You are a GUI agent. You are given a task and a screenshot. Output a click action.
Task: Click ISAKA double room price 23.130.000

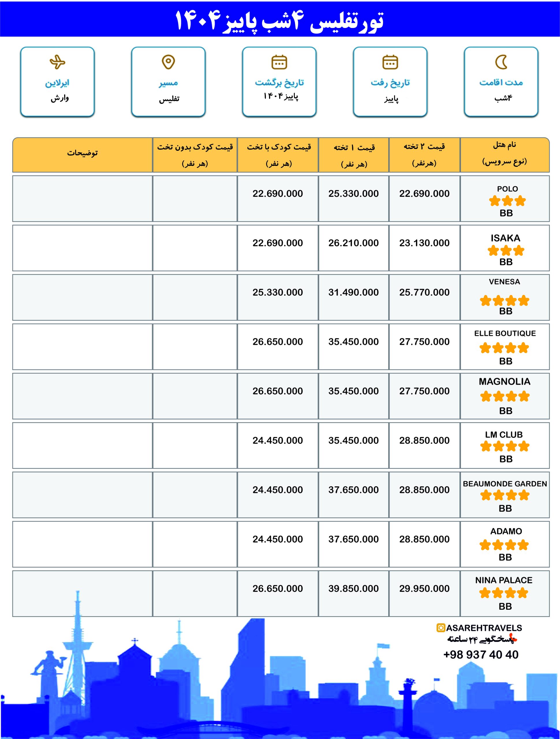(424, 243)
